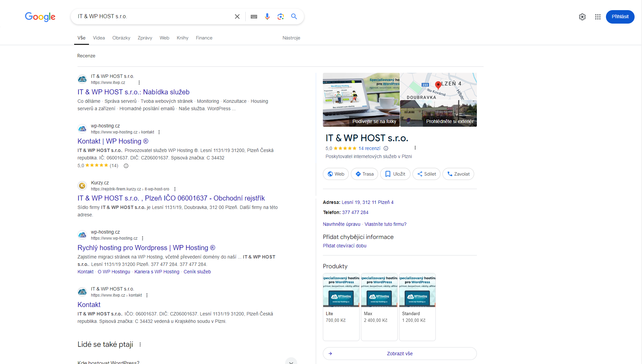The height and width of the screenshot is (364, 642).
Task: Open Google Lens image search
Action: (x=281, y=17)
